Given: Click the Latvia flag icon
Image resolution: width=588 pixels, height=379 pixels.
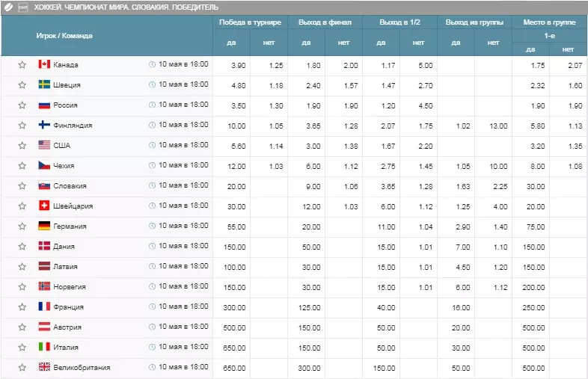Looking at the screenshot, I should [x=44, y=266].
